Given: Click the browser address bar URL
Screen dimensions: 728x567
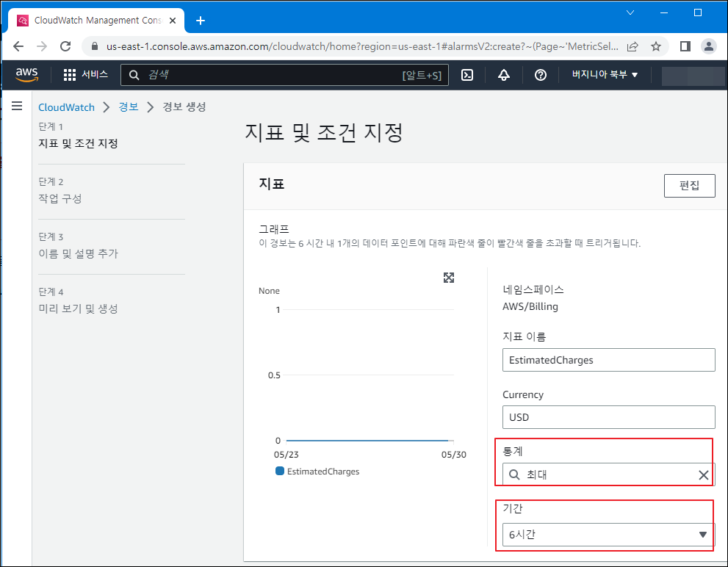Looking at the screenshot, I should [362, 46].
